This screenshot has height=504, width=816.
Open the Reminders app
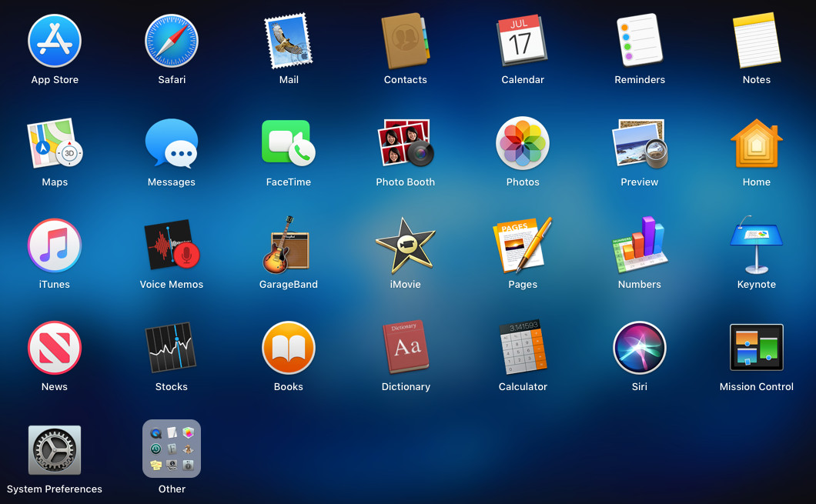click(x=640, y=41)
